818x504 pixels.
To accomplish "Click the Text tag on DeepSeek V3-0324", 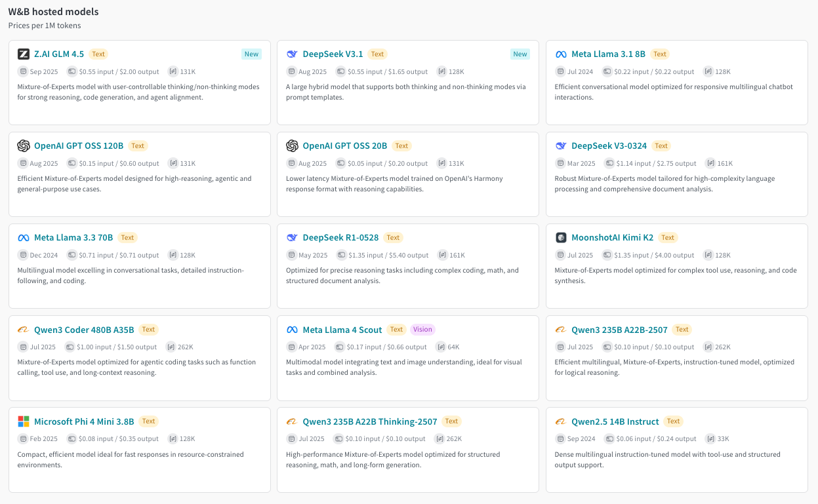I will 661,146.
